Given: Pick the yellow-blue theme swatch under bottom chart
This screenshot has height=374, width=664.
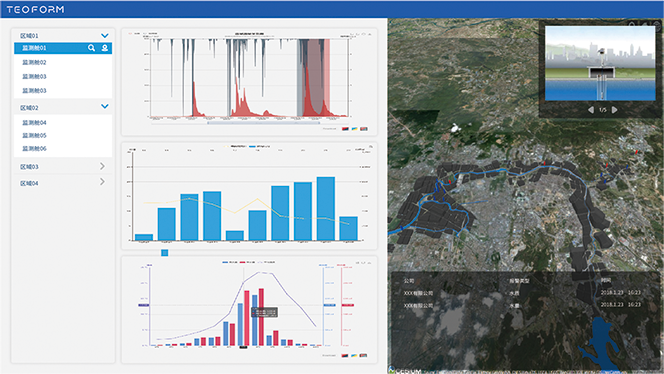Looking at the screenshot, I should pyautogui.click(x=354, y=356).
